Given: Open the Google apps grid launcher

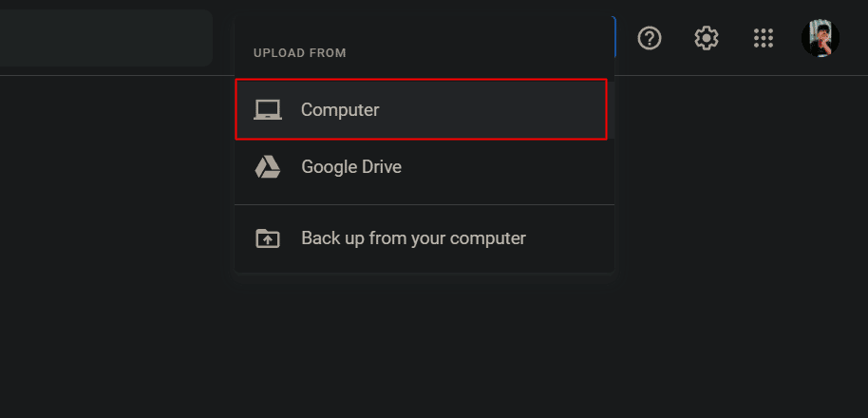Looking at the screenshot, I should [764, 38].
